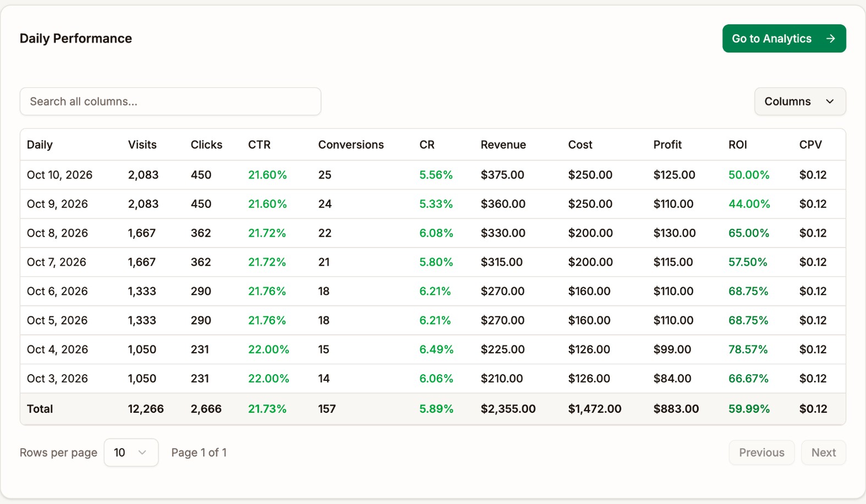Sort by the CR column header
This screenshot has height=504, width=866.
click(427, 145)
